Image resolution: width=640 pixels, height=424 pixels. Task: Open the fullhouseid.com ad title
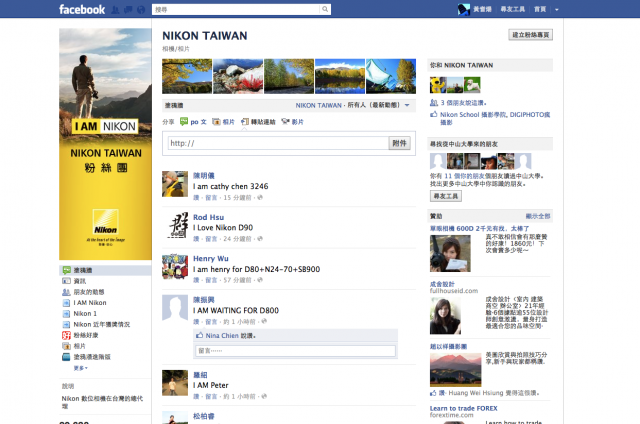(x=442, y=284)
